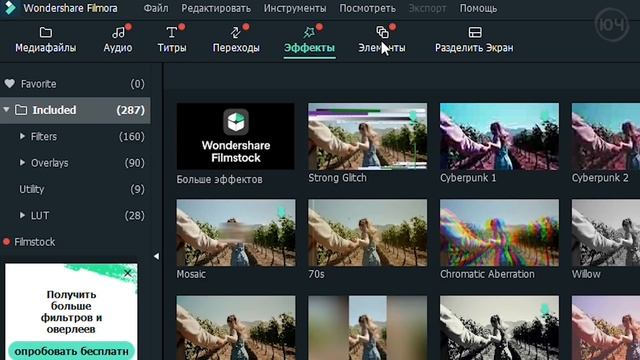Select the 70s effect thumbnail

367,233
